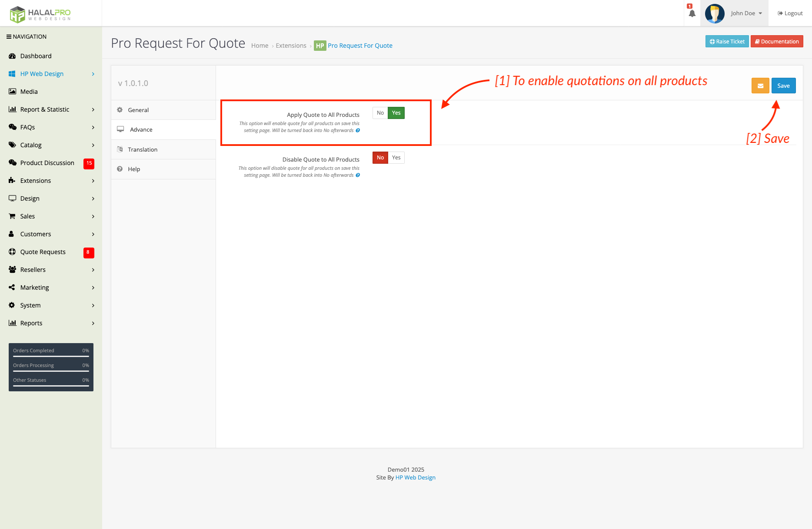Open the Translation tab
Viewport: 812px width, 529px height.
(x=143, y=149)
